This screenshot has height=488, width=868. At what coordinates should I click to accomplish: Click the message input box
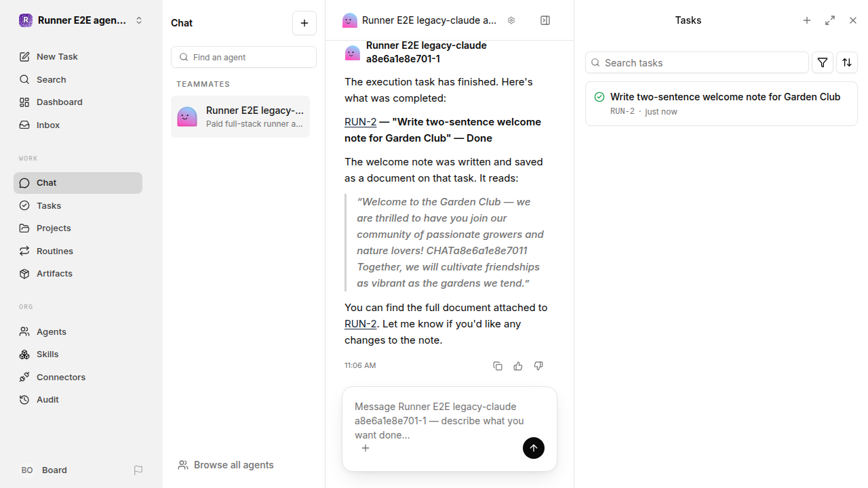450,421
